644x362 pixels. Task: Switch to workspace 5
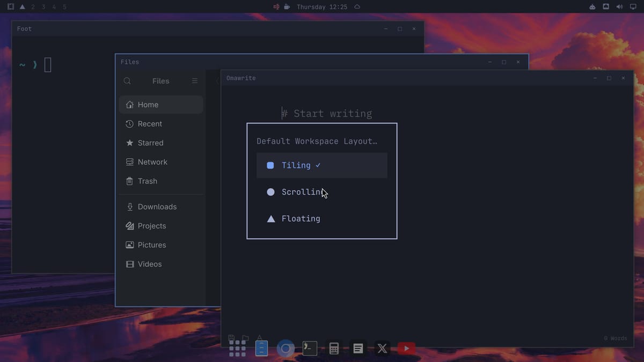65,7
